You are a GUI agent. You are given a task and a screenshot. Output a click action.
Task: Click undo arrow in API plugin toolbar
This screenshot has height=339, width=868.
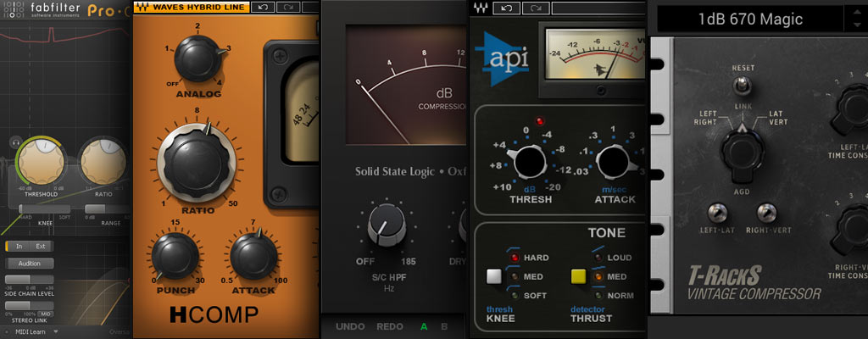pyautogui.click(x=505, y=8)
